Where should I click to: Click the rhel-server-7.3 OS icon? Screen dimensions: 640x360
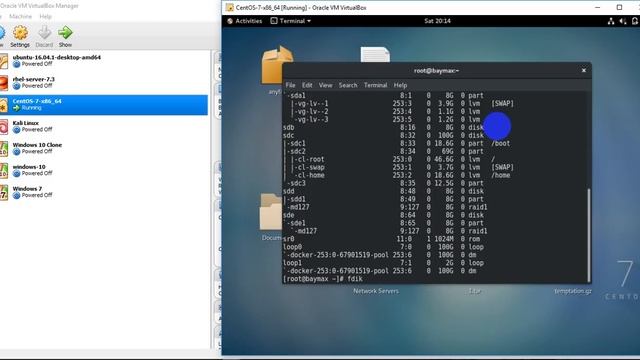4,83
